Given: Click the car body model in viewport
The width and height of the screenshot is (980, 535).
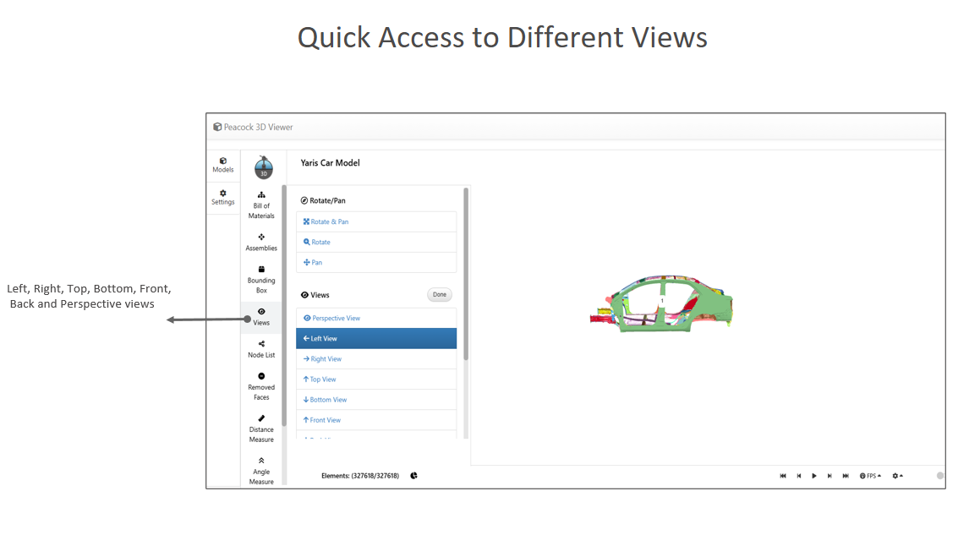Looking at the screenshot, I should (x=663, y=303).
